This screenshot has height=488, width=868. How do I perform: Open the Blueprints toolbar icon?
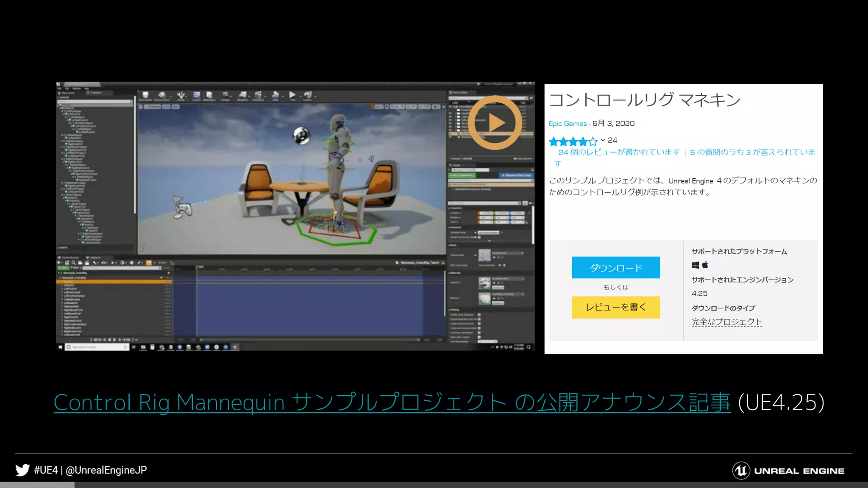click(242, 96)
